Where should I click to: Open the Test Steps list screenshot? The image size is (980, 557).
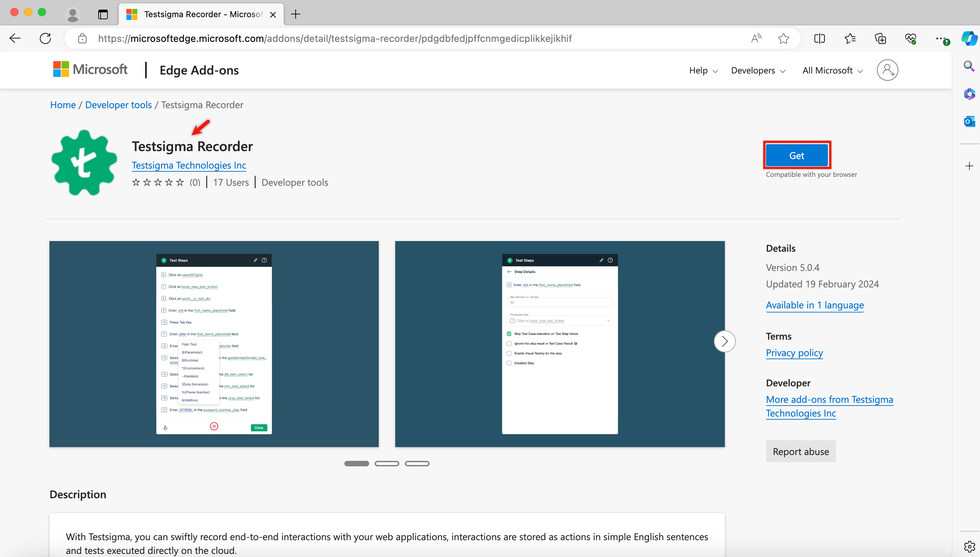click(x=214, y=344)
